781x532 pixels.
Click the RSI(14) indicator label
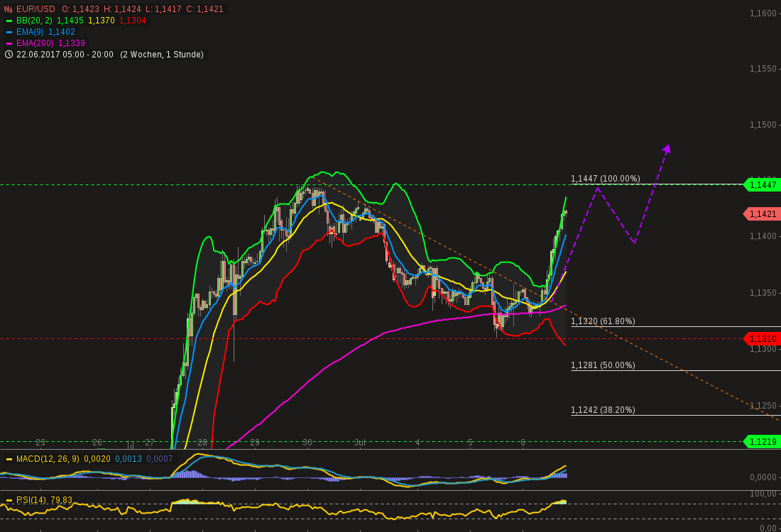pyautogui.click(x=31, y=500)
